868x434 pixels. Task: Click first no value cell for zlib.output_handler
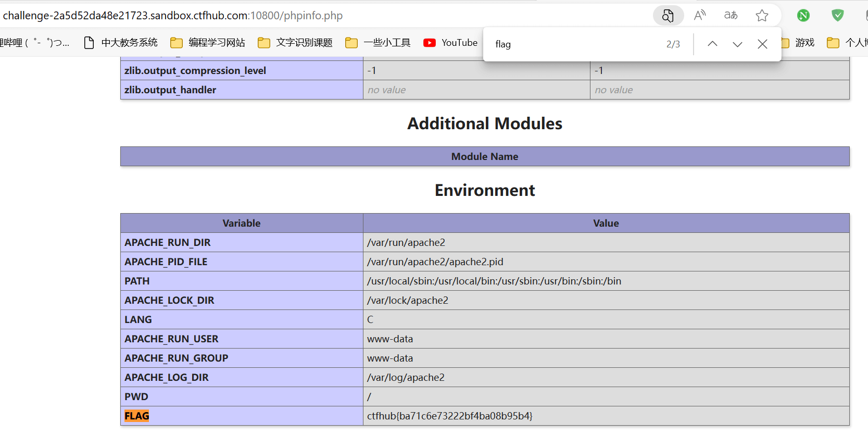(476, 90)
